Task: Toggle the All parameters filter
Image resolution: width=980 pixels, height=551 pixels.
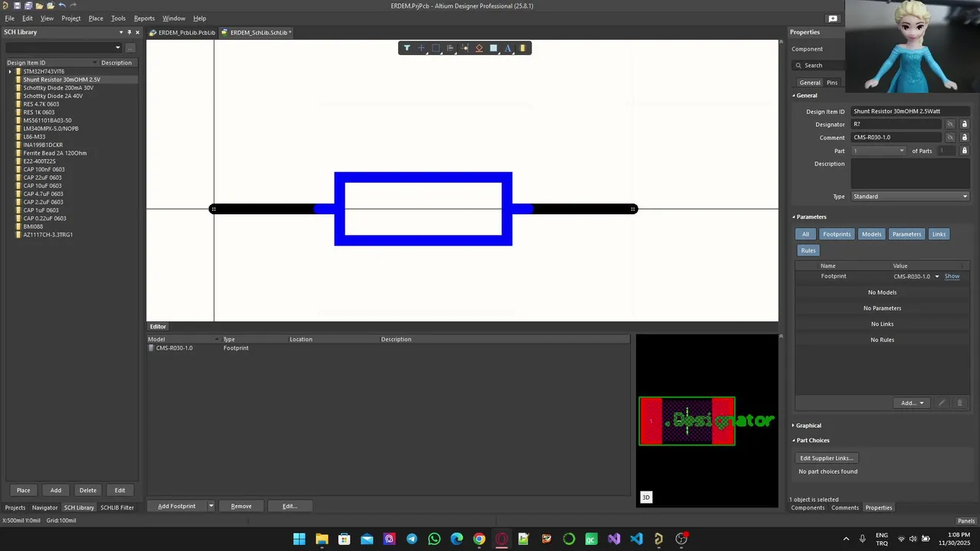Action: [805, 234]
